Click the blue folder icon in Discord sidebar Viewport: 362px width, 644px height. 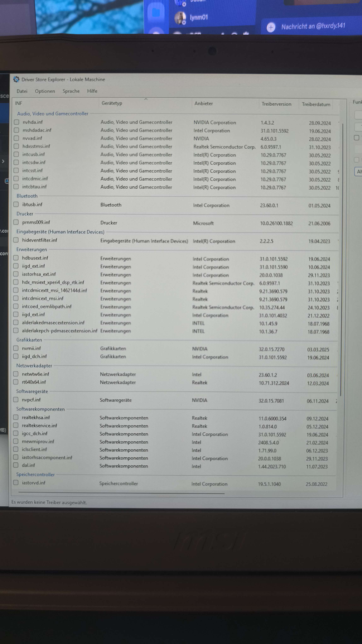tap(156, 12)
